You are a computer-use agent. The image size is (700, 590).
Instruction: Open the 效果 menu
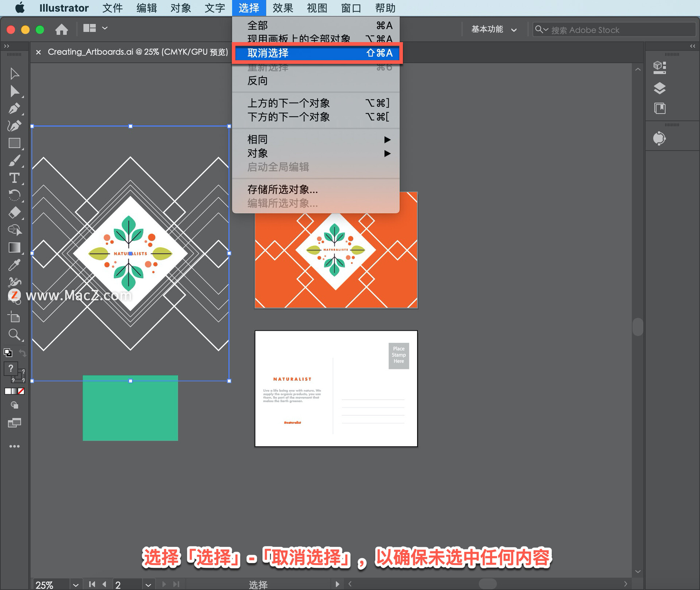coord(283,8)
